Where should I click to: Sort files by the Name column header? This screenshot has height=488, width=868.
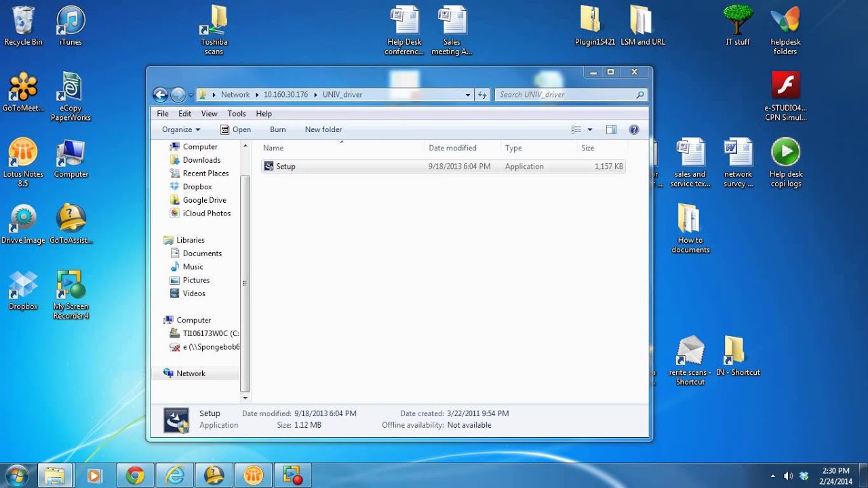[x=342, y=148]
